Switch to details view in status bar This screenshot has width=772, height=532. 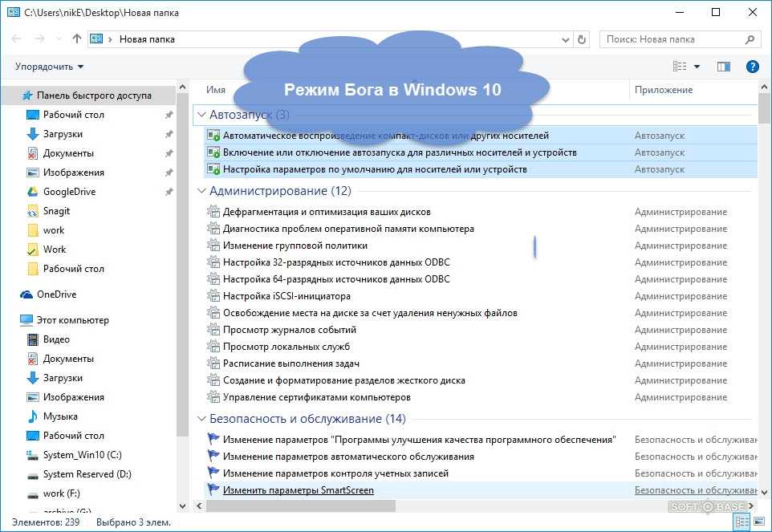(742, 522)
